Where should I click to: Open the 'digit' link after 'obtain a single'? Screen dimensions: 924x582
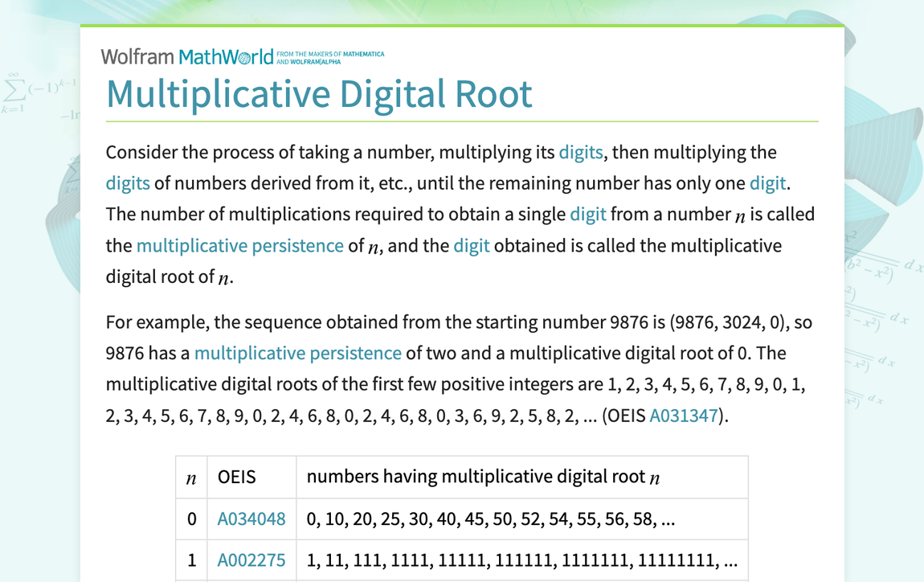(588, 214)
